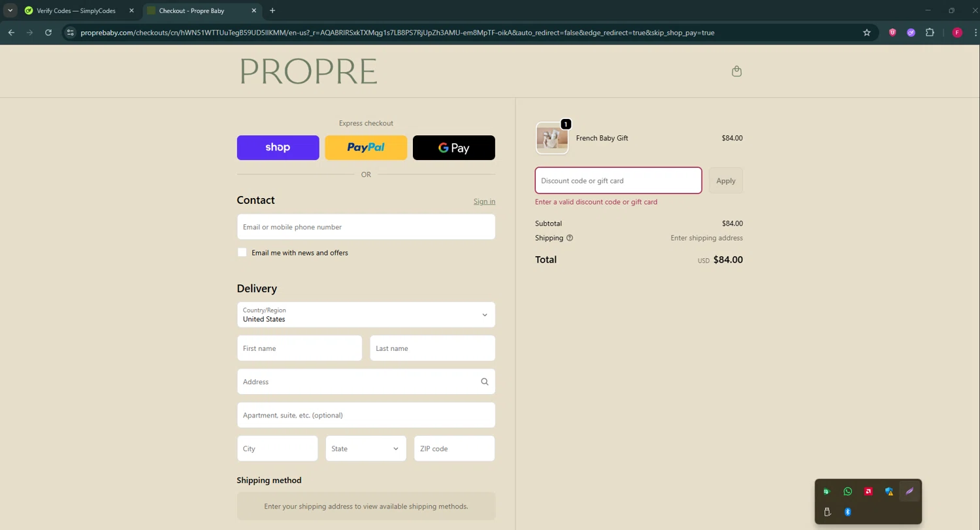
Task: Open a new browser tab
Action: (x=272, y=10)
